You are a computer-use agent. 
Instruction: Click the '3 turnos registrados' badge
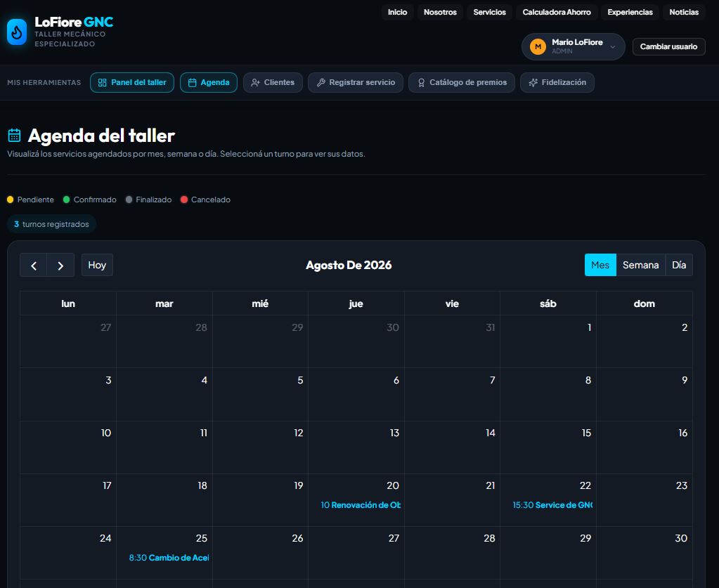pos(51,224)
